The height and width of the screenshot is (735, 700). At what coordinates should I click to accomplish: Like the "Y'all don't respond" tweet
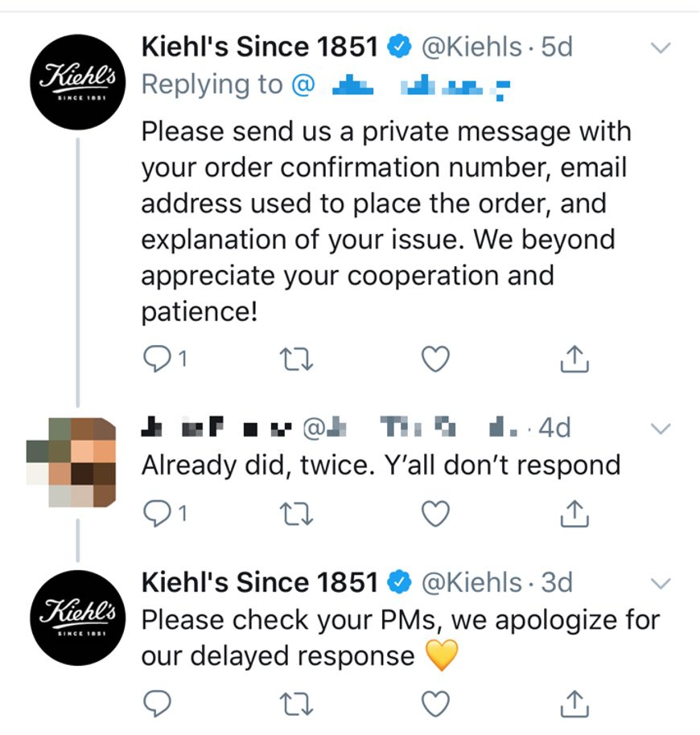pyautogui.click(x=435, y=511)
